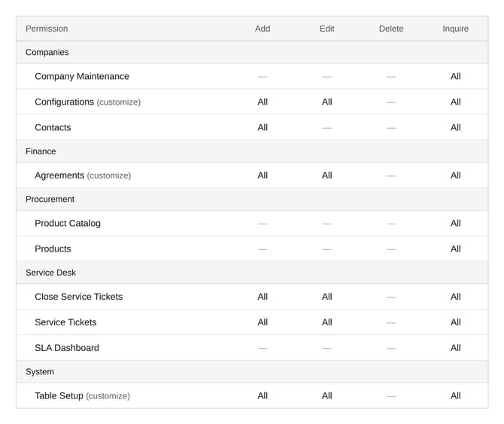This screenshot has height=424, width=504.
Task: Click Configurations Delete dash cell
Action: [391, 102]
